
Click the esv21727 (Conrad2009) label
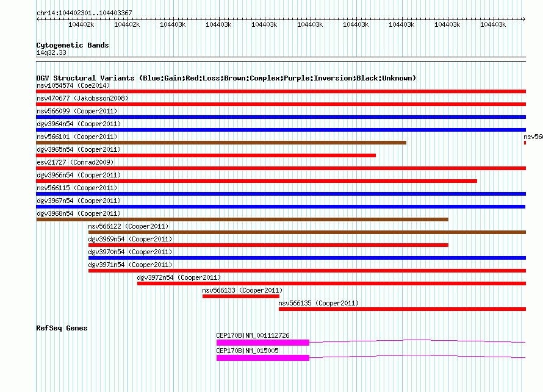tap(75, 162)
